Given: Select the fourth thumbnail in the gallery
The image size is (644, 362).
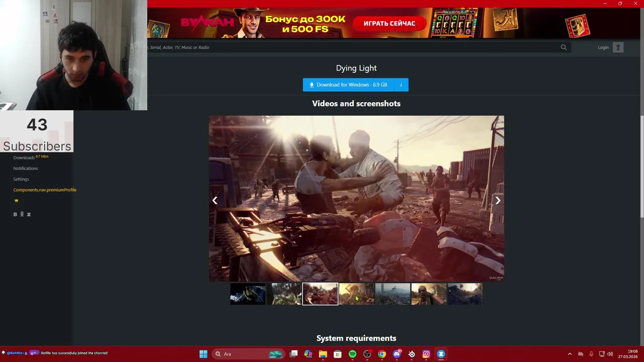Looking at the screenshot, I should pyautogui.click(x=356, y=294).
